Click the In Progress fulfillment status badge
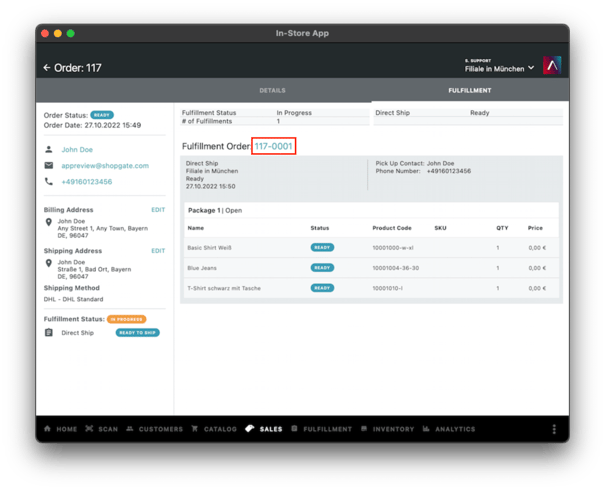The width and height of the screenshot is (605, 490). (127, 319)
